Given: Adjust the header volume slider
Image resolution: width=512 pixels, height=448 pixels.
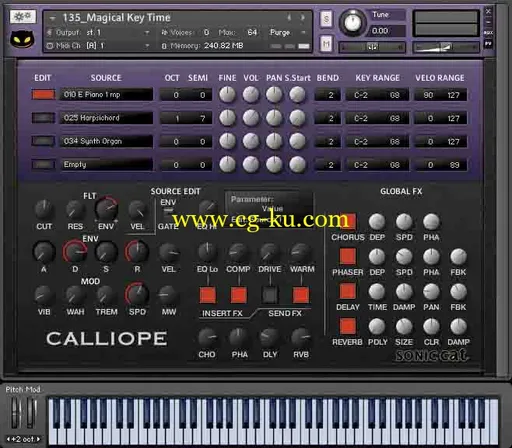Looking at the screenshot, I should click(x=446, y=47).
